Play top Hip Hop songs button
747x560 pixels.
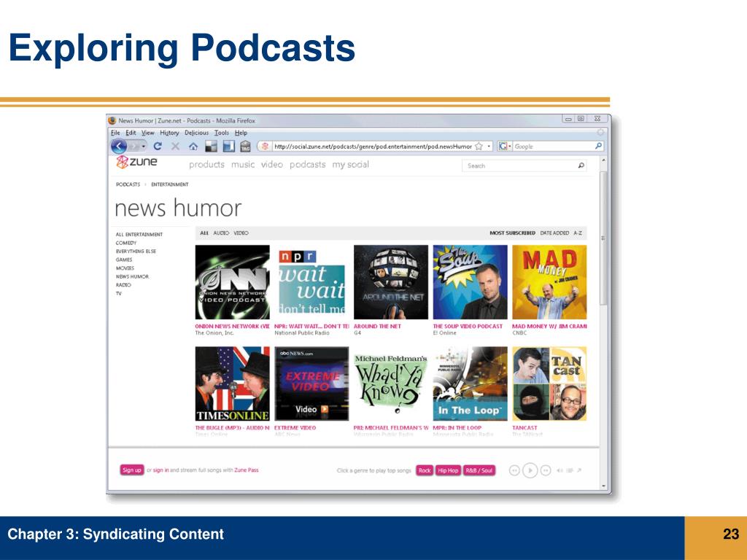(448, 470)
